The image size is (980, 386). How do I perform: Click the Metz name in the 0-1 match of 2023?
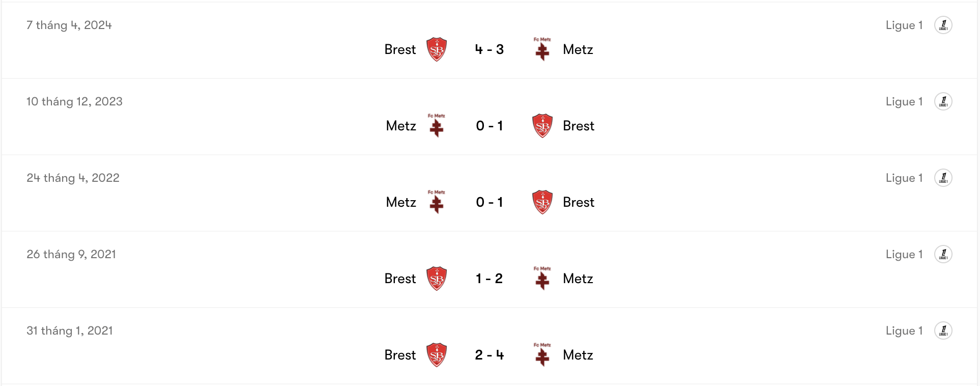[401, 125]
